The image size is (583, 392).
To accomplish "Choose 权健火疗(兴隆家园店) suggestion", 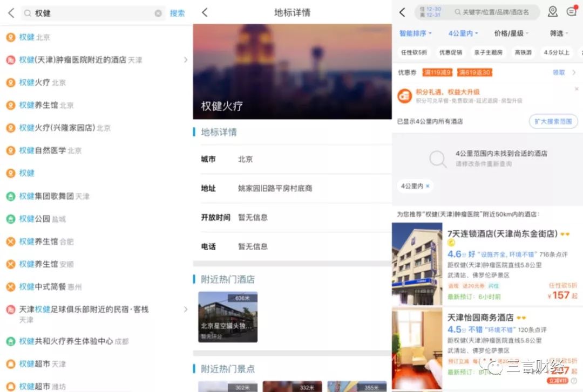I will 65,128.
